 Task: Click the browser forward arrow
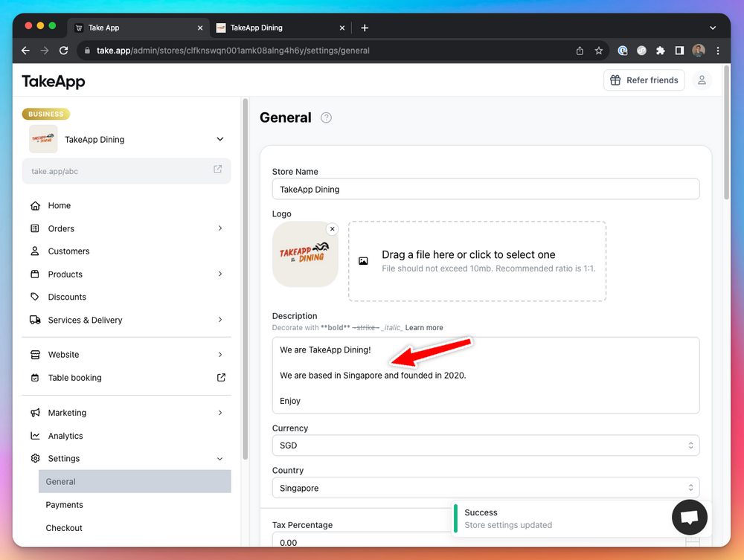pos(45,51)
